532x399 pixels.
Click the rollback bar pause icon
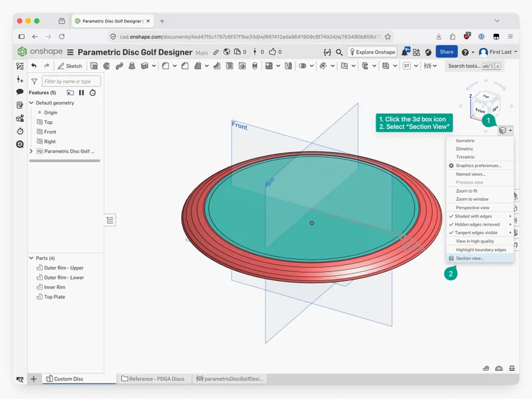82,93
